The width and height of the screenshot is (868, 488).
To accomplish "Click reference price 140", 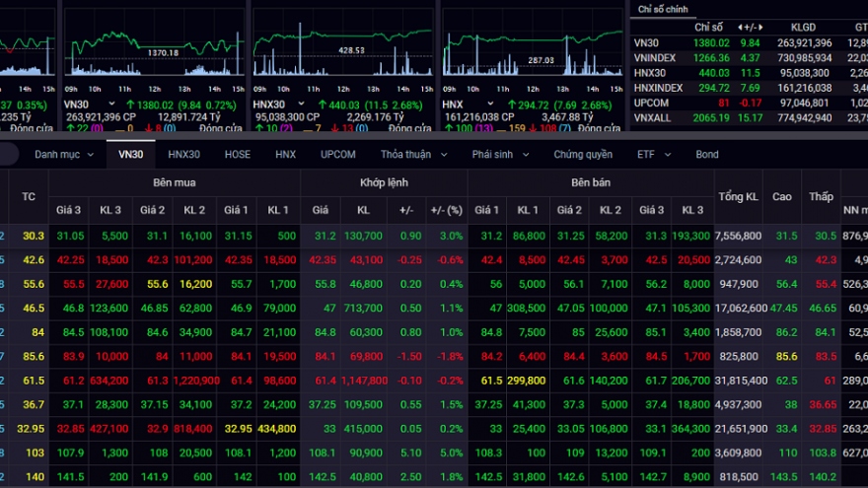I will tap(35, 477).
